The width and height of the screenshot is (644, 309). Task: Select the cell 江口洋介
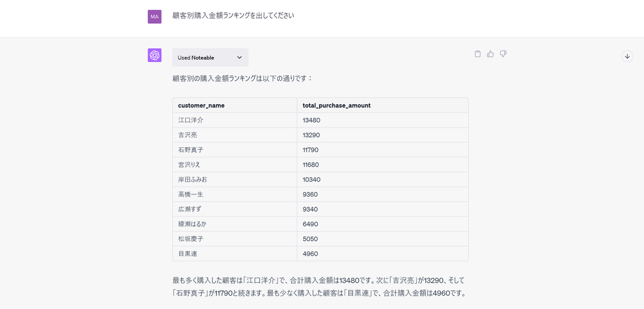[x=235, y=120]
